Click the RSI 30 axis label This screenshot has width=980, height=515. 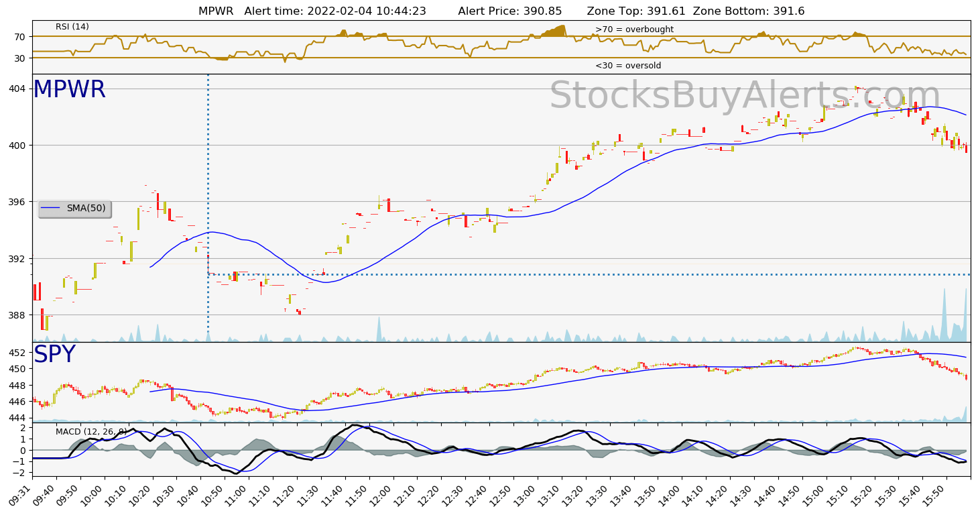(21, 58)
